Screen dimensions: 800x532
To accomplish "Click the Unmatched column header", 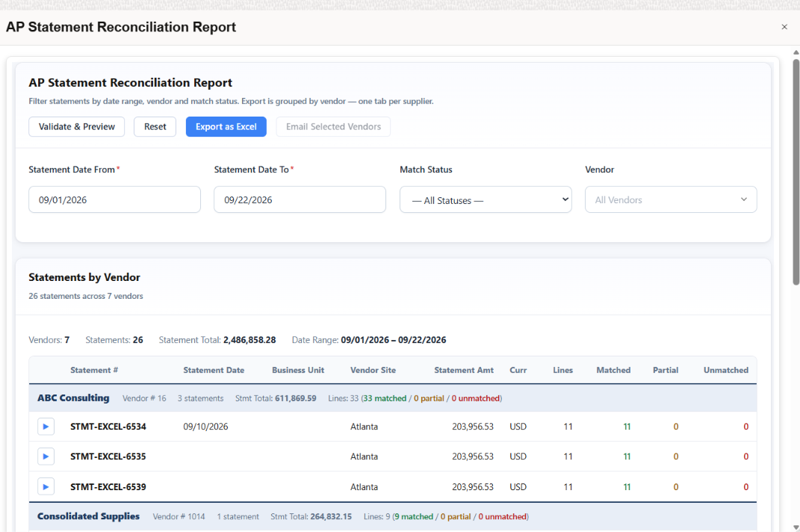I will tap(726, 370).
